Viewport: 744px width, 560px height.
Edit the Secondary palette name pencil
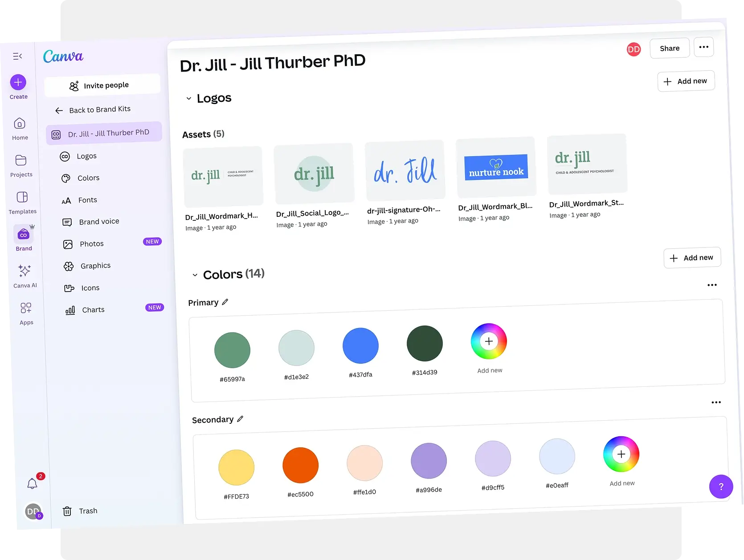tap(240, 419)
